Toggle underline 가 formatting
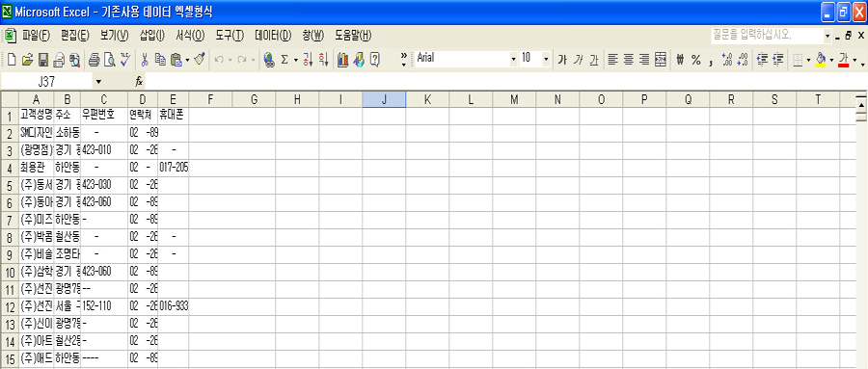Screen dimensions: 868x369 point(594,59)
